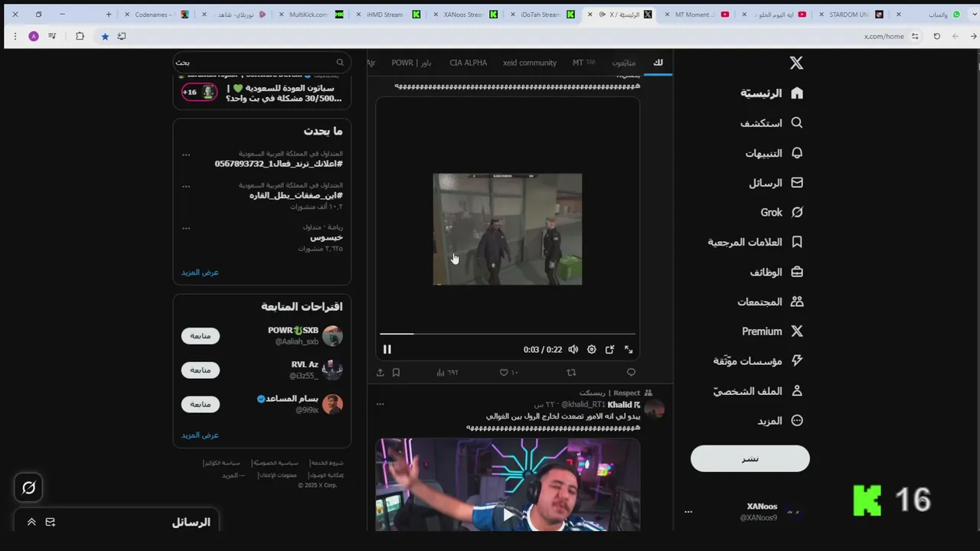Repost the video post

(570, 373)
